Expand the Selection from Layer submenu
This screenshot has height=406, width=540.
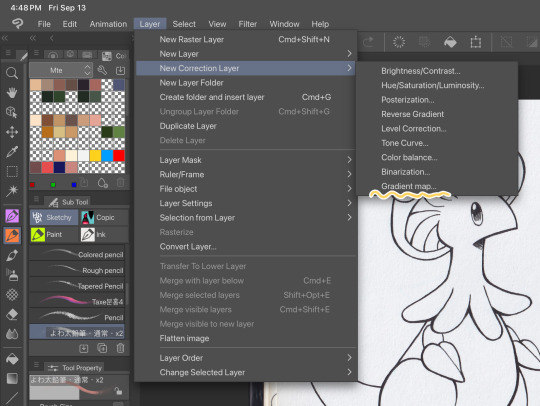click(245, 218)
